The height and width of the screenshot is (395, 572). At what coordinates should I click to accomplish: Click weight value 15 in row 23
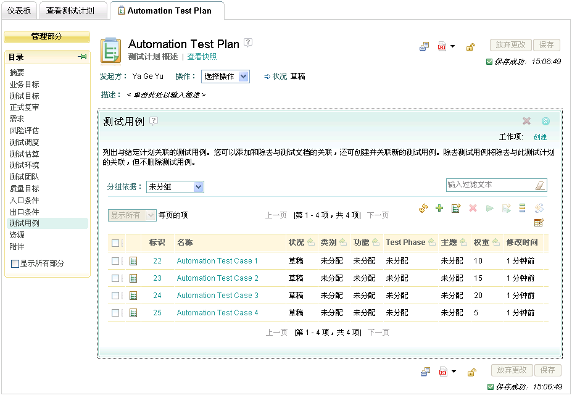point(478,278)
